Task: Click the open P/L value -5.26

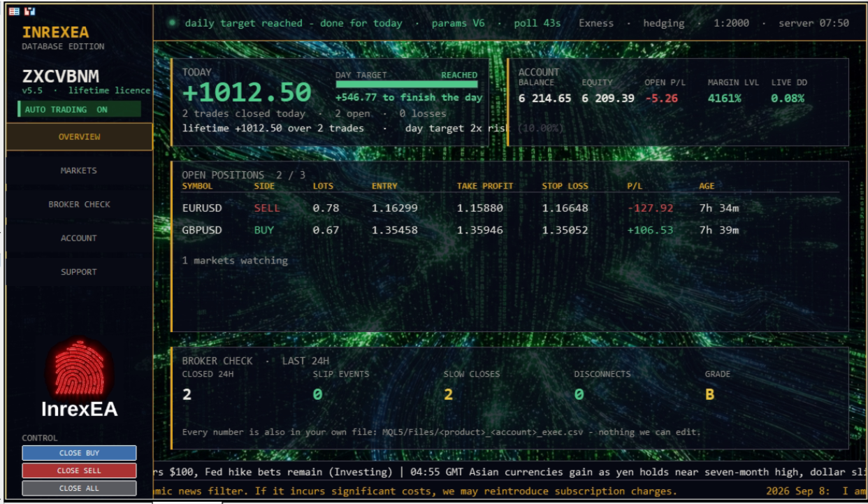Action: tap(661, 99)
